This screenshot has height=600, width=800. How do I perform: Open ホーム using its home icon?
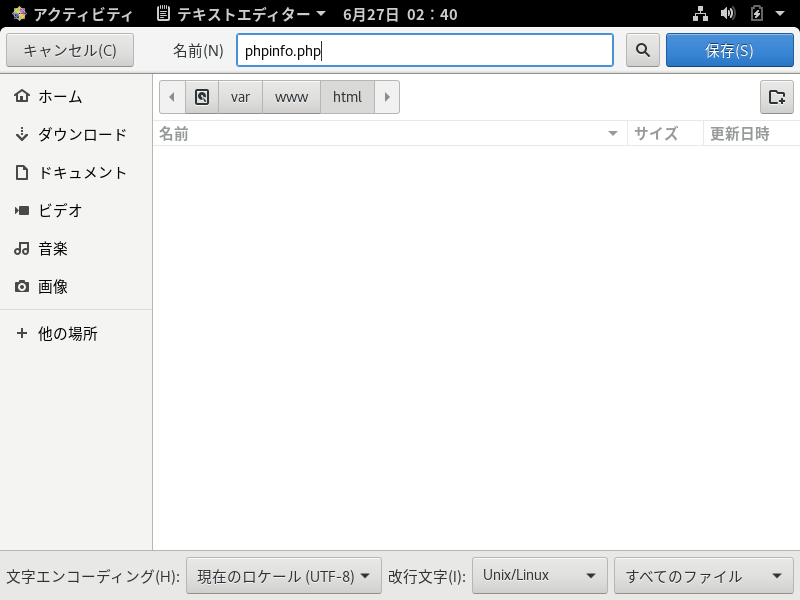[x=22, y=96]
